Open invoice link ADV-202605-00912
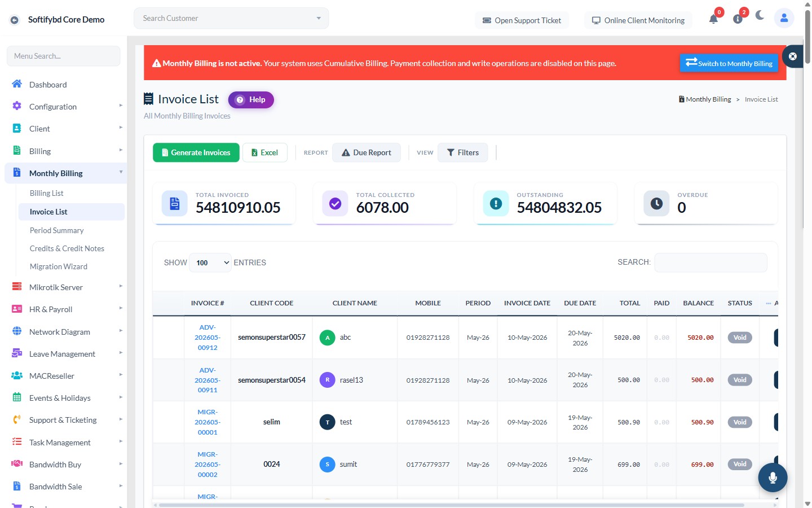This screenshot has height=508, width=812. click(x=208, y=338)
